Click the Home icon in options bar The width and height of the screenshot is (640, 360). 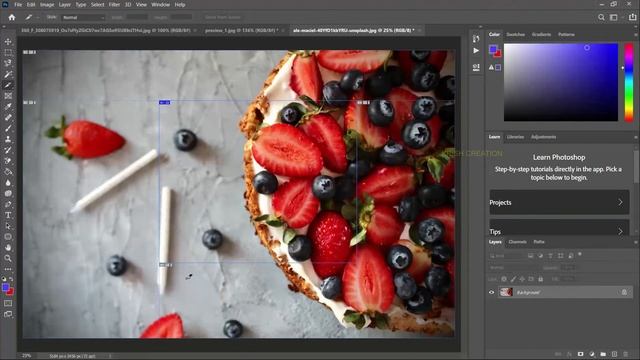pyautogui.click(x=12, y=18)
